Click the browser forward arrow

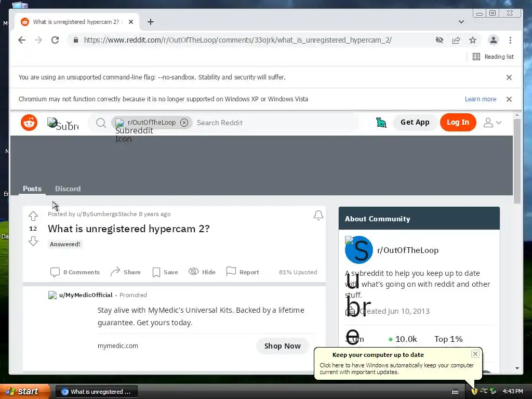click(x=38, y=40)
